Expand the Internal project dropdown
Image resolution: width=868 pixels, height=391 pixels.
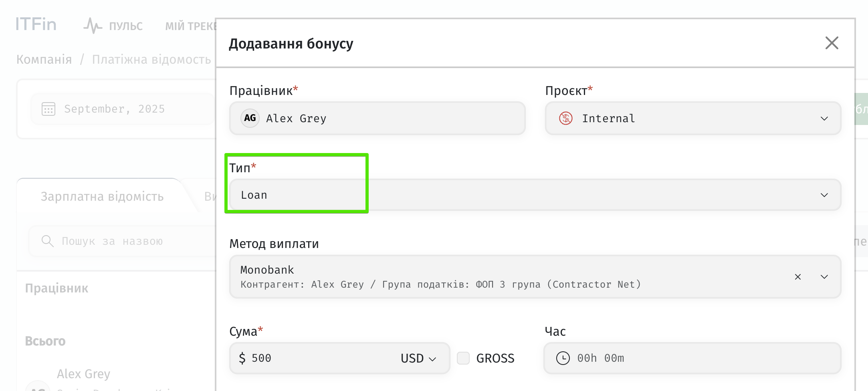pyautogui.click(x=824, y=119)
